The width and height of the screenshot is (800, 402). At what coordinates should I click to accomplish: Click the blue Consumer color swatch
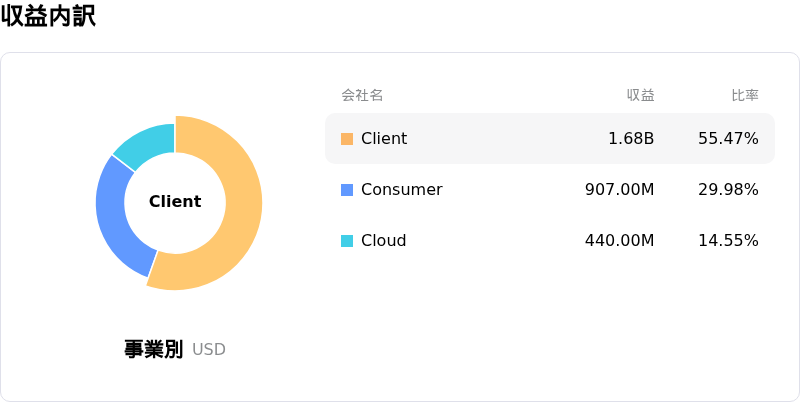tap(347, 190)
